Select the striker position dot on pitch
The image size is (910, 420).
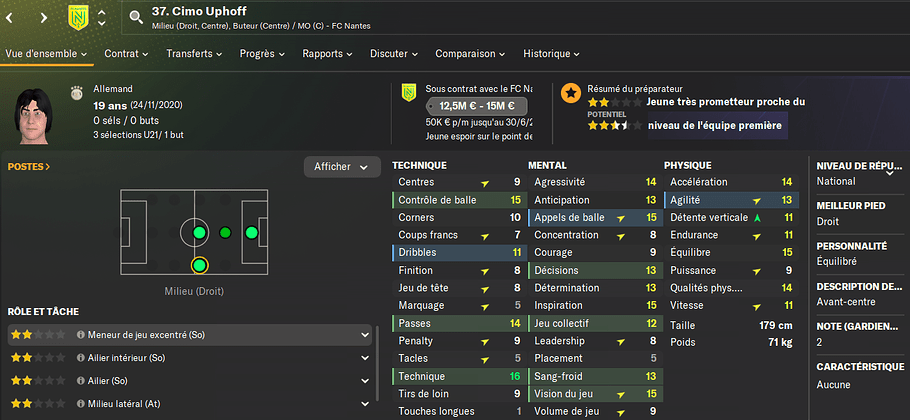[251, 233]
